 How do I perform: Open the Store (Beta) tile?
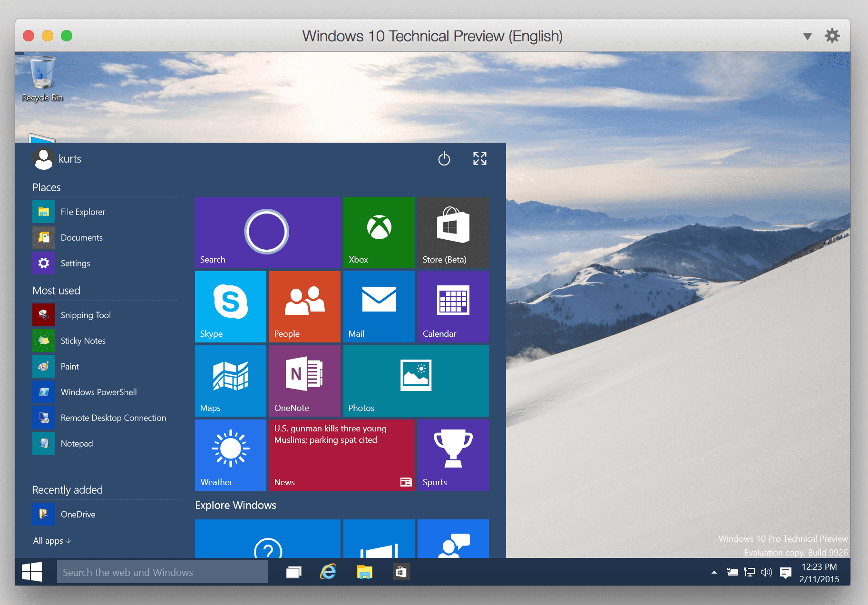pyautogui.click(x=453, y=233)
